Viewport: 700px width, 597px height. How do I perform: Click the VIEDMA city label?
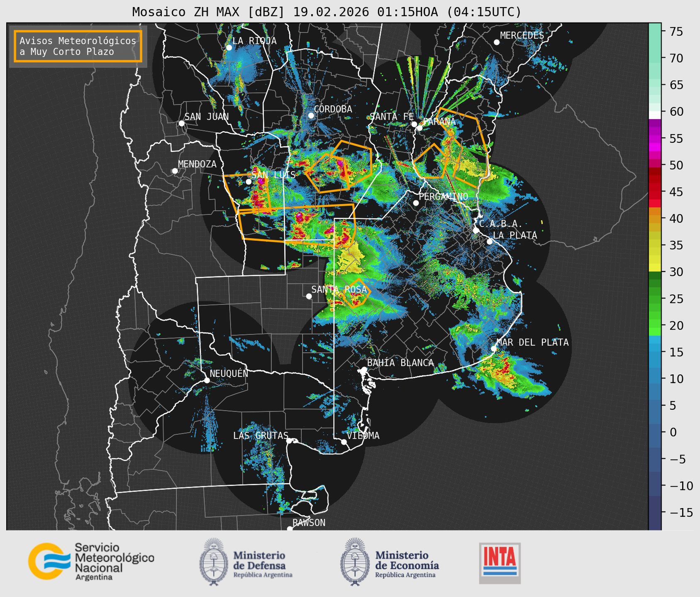point(363,436)
